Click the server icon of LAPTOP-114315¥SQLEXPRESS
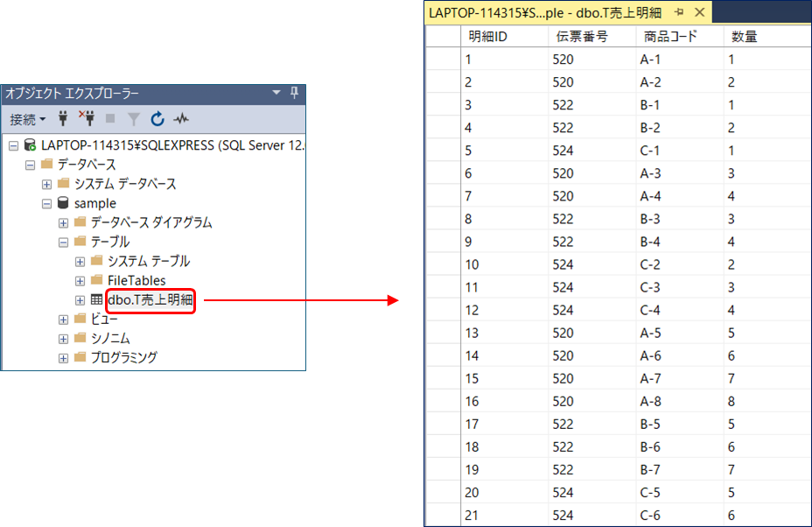 tap(30, 145)
